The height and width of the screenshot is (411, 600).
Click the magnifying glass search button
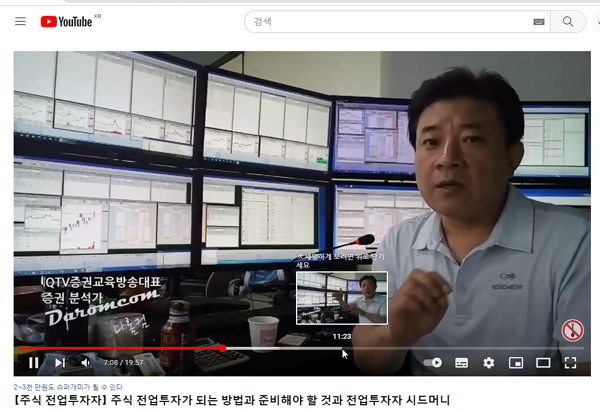coord(568,22)
